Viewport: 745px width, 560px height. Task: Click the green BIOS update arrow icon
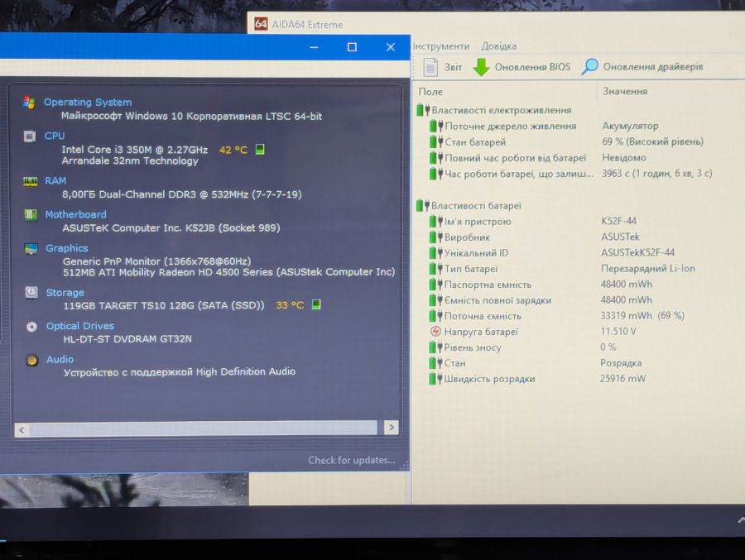pos(481,67)
